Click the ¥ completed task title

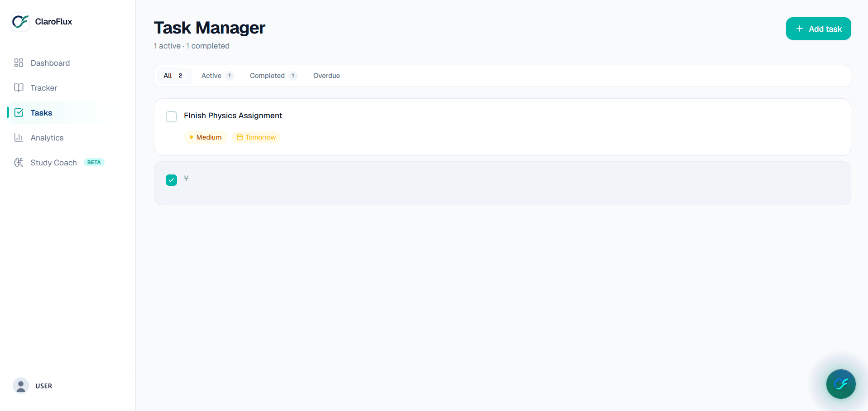(x=186, y=179)
